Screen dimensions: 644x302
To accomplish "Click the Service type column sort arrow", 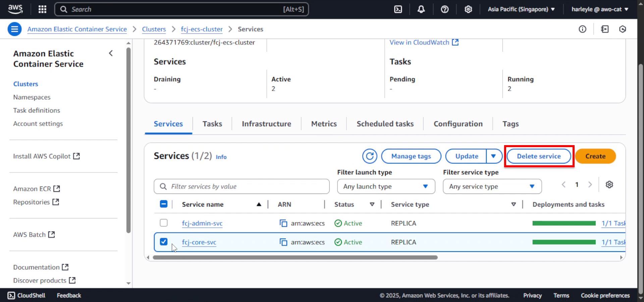I will 514,204.
